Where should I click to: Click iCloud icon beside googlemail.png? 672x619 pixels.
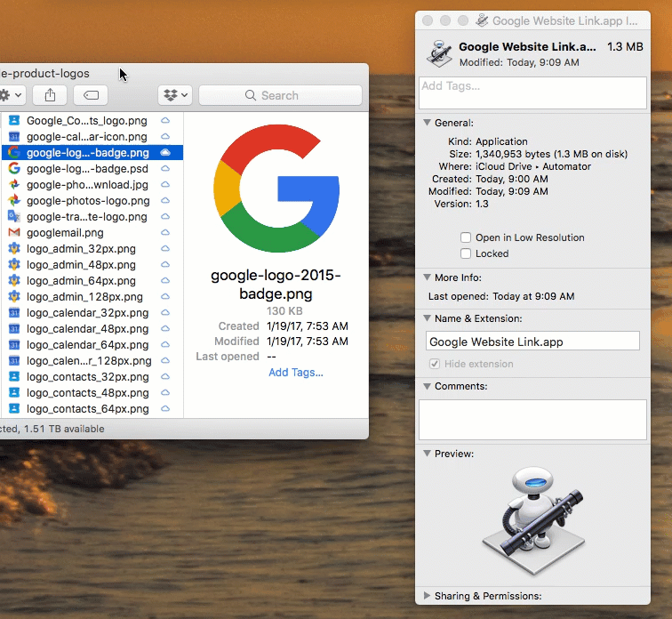tap(165, 233)
